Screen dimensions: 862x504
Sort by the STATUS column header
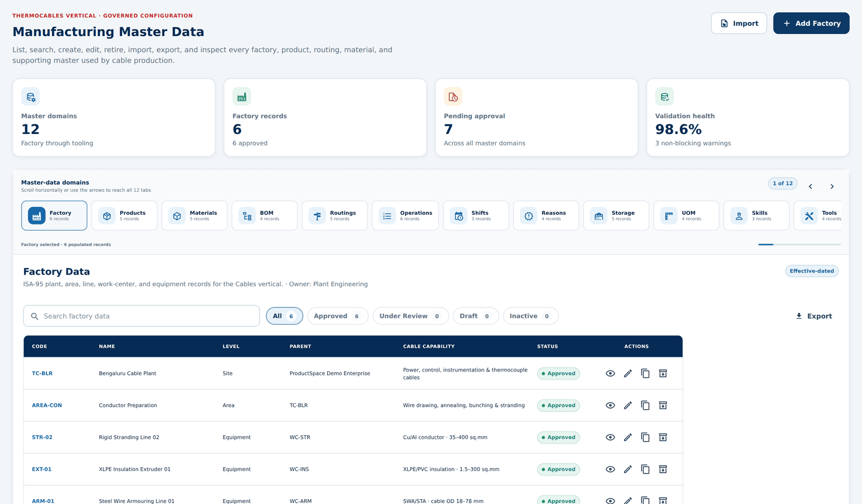pyautogui.click(x=547, y=346)
